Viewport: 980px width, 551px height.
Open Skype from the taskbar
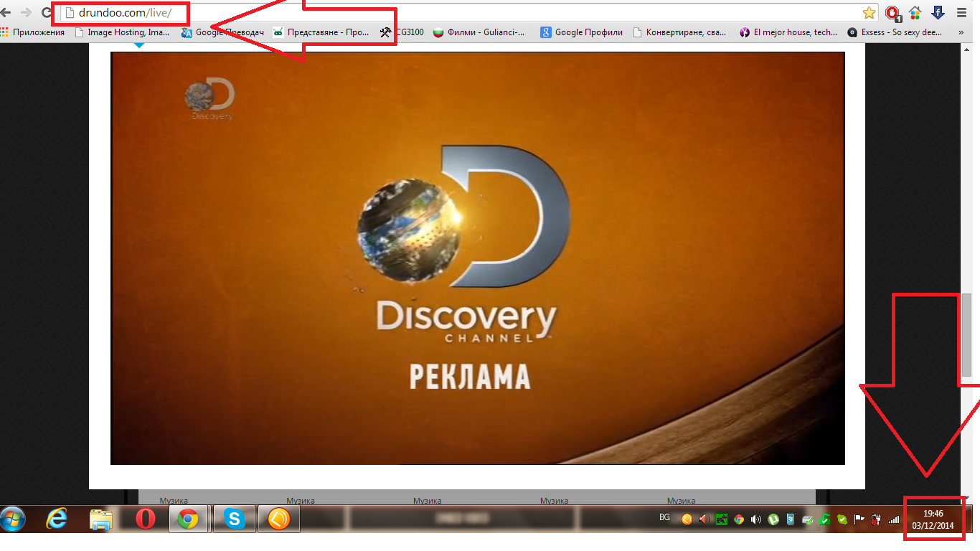click(234, 518)
